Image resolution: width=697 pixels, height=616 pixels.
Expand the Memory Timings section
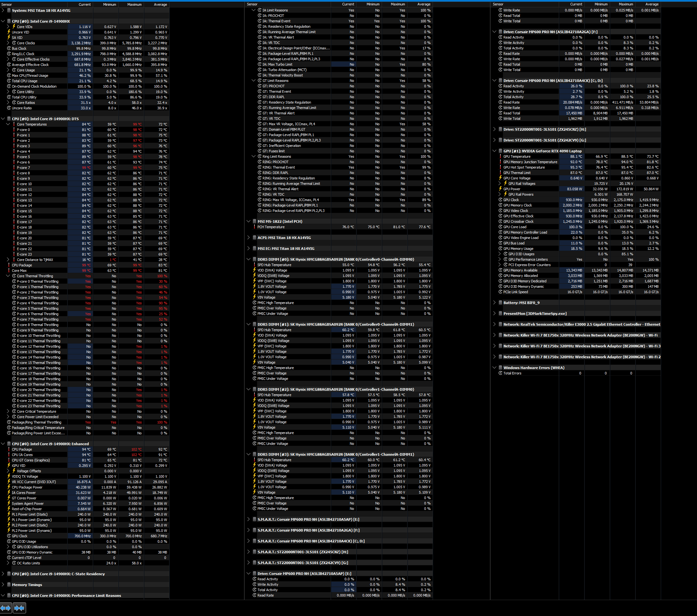click(x=3, y=585)
